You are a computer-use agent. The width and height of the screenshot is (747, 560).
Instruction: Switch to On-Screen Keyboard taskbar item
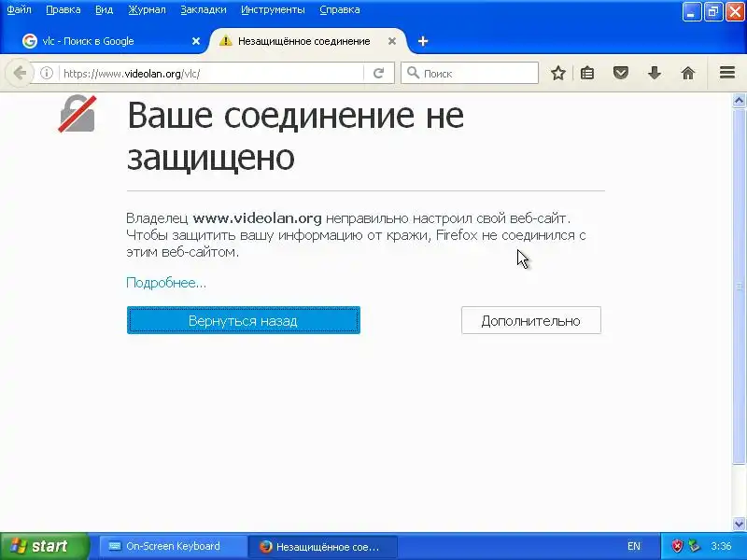point(173,546)
